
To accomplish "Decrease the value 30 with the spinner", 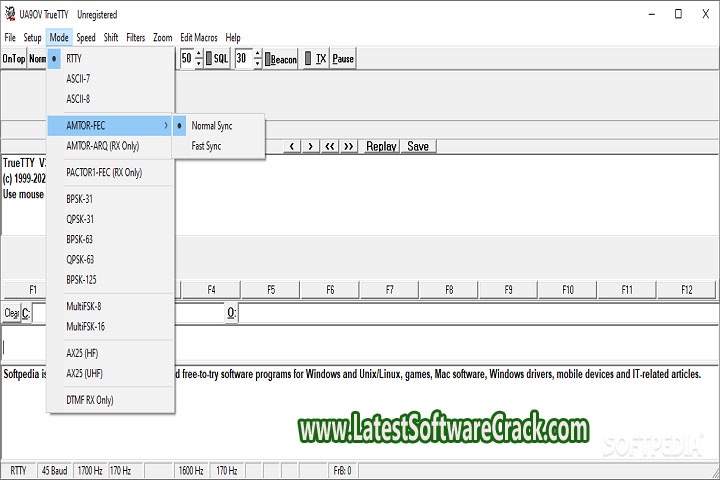I will pyautogui.click(x=258, y=64).
